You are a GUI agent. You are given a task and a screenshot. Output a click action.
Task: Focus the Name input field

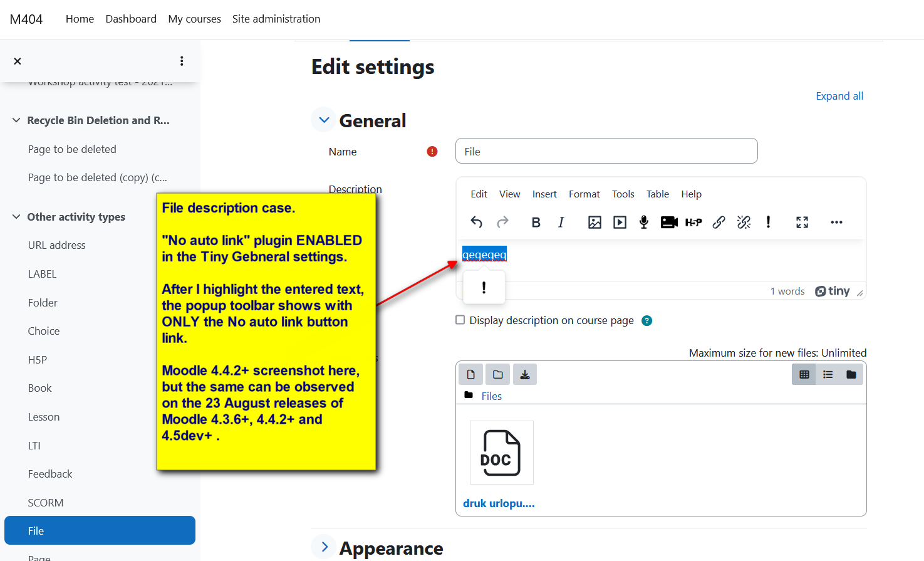tap(606, 151)
